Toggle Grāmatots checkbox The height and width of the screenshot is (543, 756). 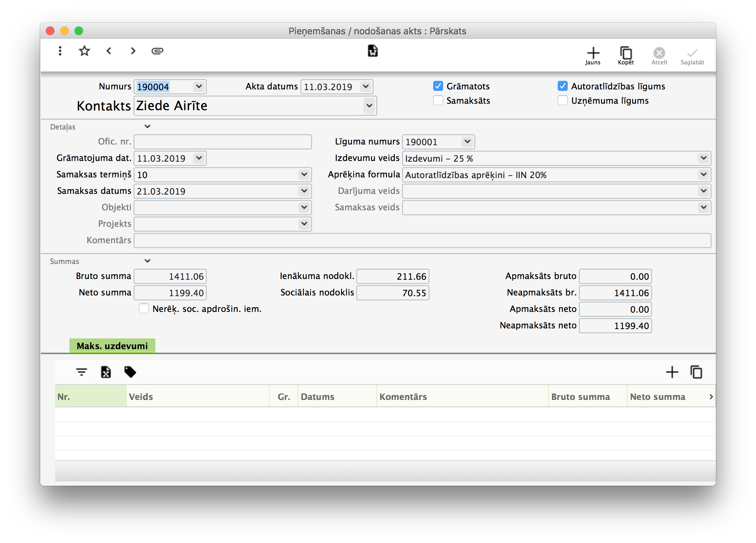[438, 86]
